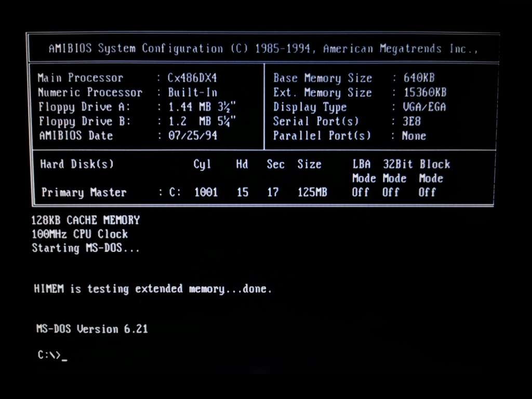Click the MS-DOS Version 6.21 text
532x399 pixels.
click(91, 328)
